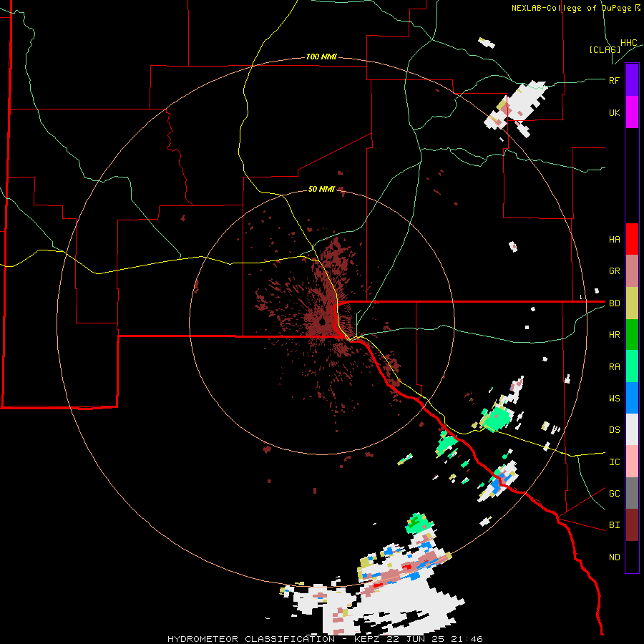
Task: Click the radar site center dot
Action: 322,322
